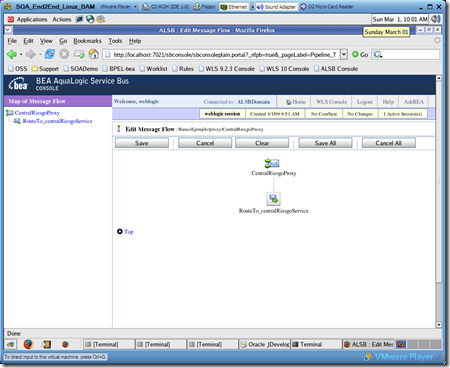
Task: Open the Firefox window menu button
Action: 8,30
